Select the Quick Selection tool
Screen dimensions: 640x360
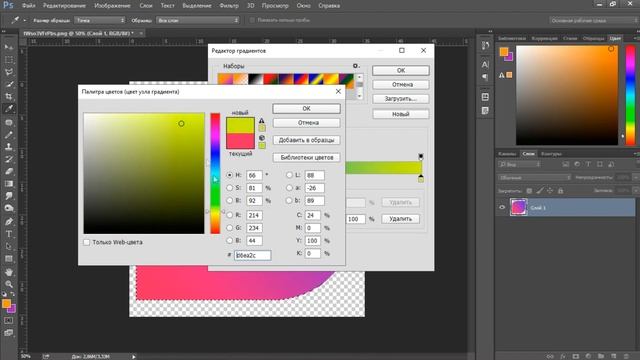click(9, 84)
